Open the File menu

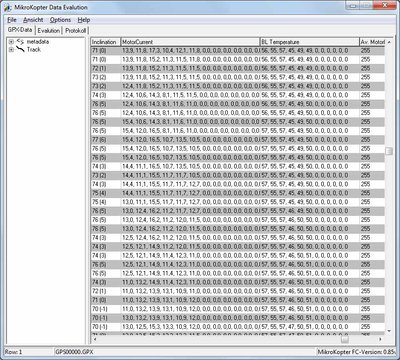[x=12, y=20]
